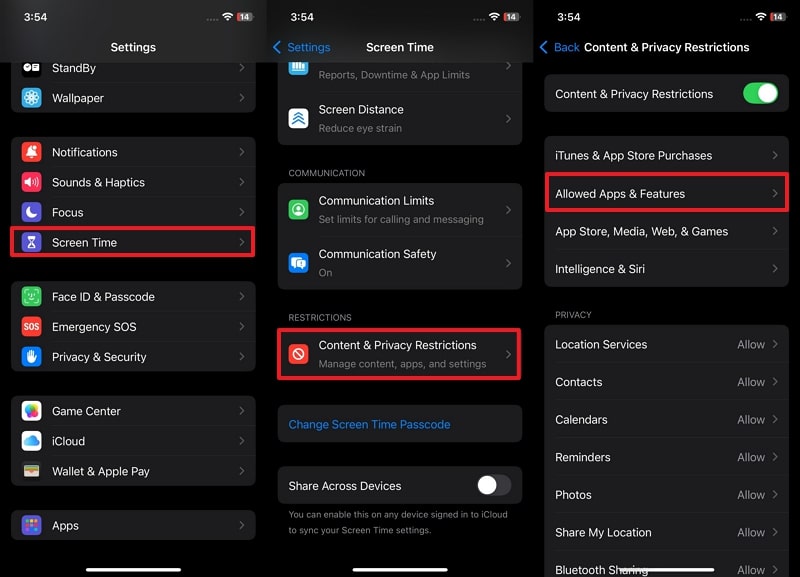800x577 pixels.
Task: Open Content & Privacy Restrictions menu row
Action: click(x=399, y=354)
